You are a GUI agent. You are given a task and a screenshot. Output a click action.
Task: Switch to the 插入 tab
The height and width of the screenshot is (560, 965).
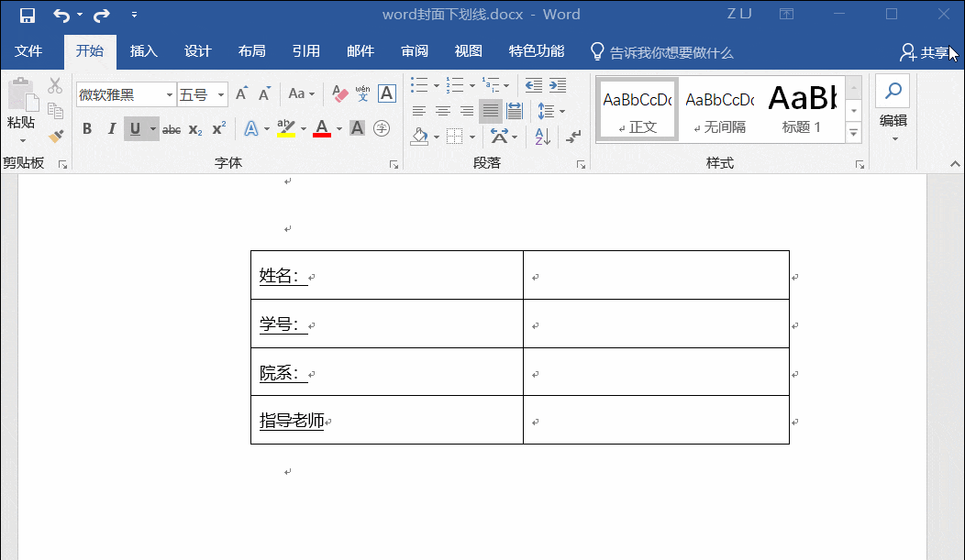click(x=143, y=51)
